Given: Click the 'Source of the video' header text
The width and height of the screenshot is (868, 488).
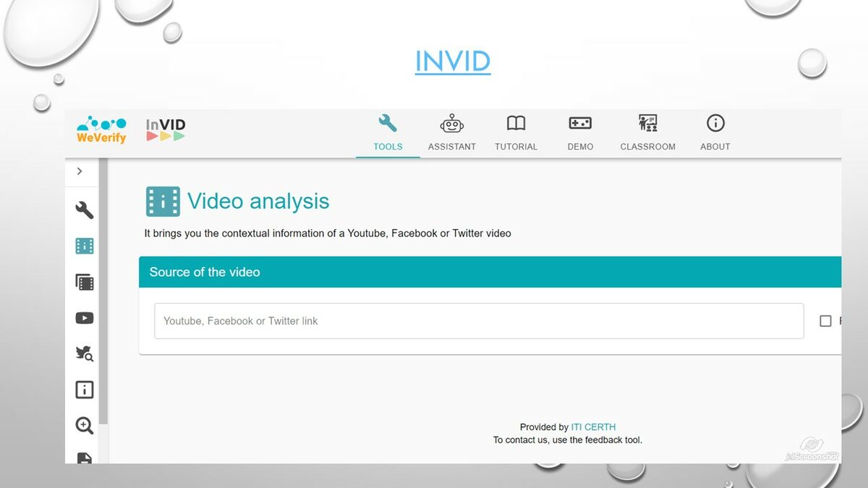Looking at the screenshot, I should [x=205, y=272].
